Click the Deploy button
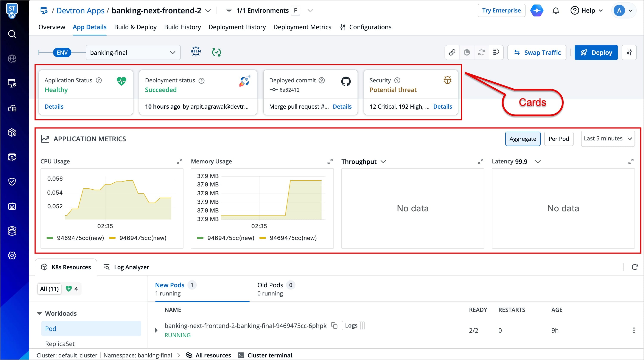 pos(596,52)
